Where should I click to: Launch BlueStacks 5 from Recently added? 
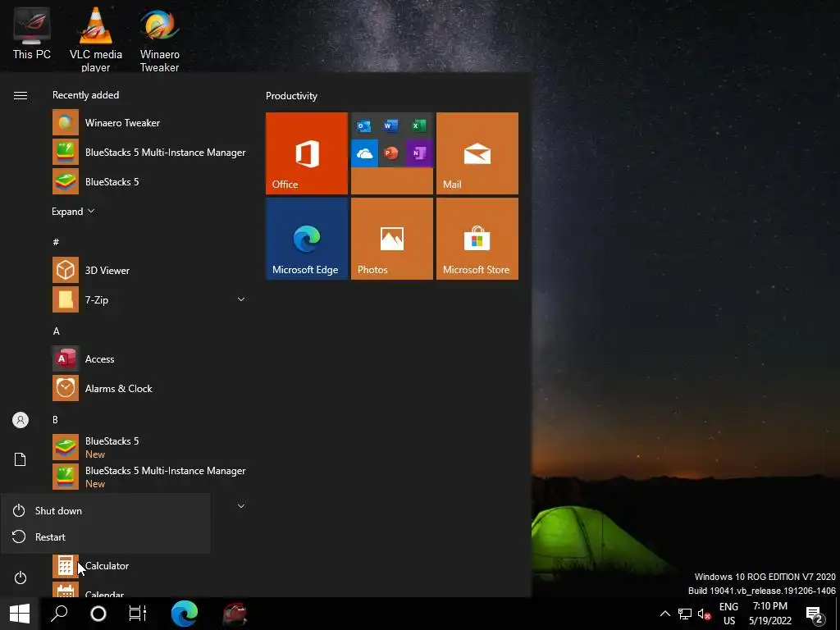pyautogui.click(x=150, y=181)
